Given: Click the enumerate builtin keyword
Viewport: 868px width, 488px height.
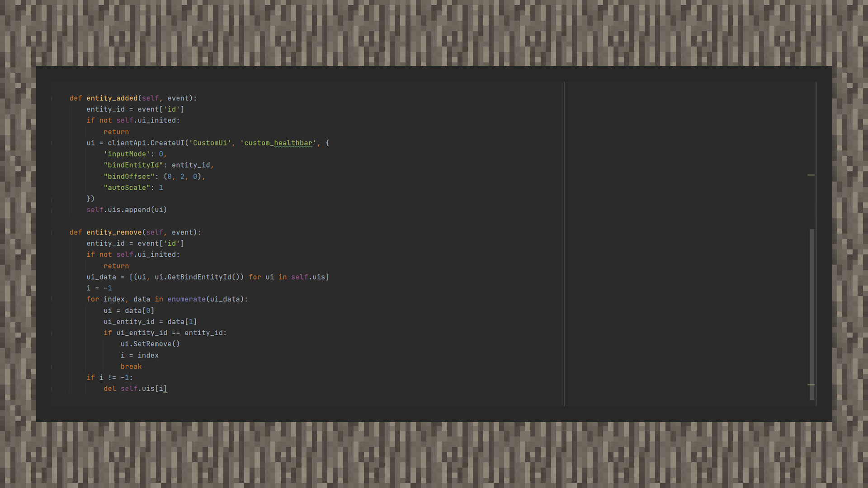Looking at the screenshot, I should pos(186,299).
